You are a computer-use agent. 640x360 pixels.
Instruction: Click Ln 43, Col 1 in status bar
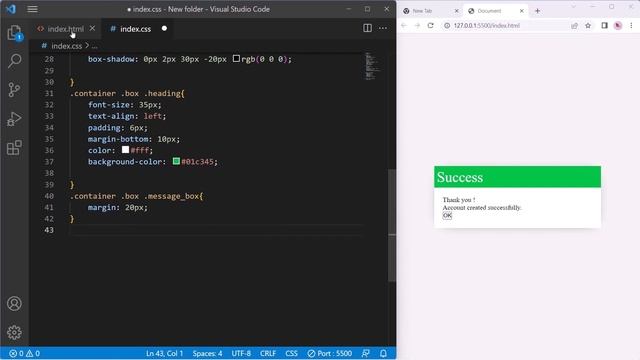click(164, 353)
